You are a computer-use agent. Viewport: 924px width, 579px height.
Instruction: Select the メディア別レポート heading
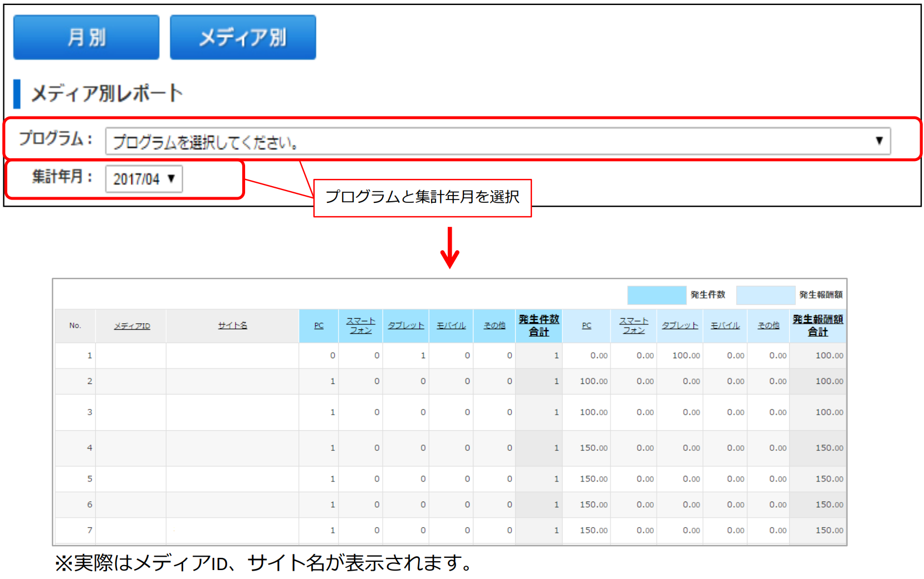107,93
